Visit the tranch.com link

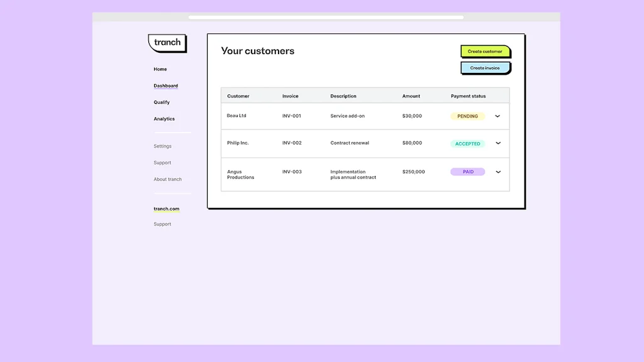pyautogui.click(x=166, y=208)
